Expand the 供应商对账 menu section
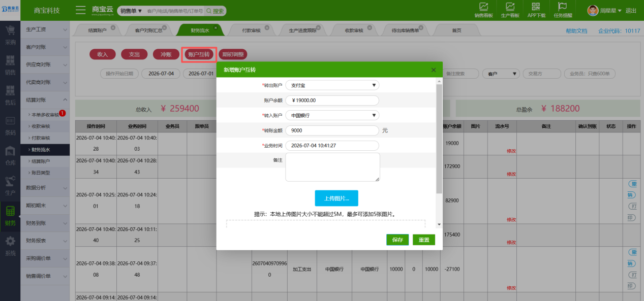This screenshot has height=301, width=644. pos(45,64)
